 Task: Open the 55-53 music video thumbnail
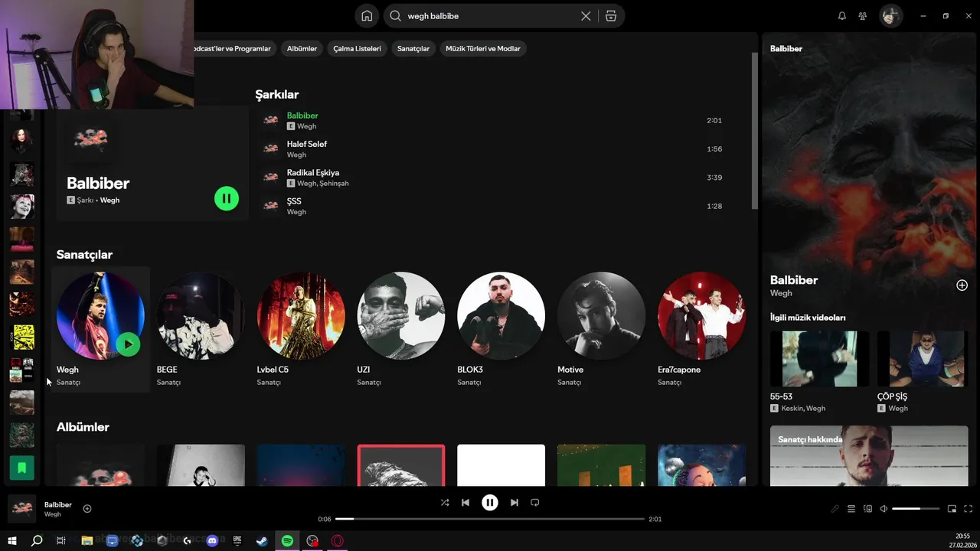(x=819, y=359)
